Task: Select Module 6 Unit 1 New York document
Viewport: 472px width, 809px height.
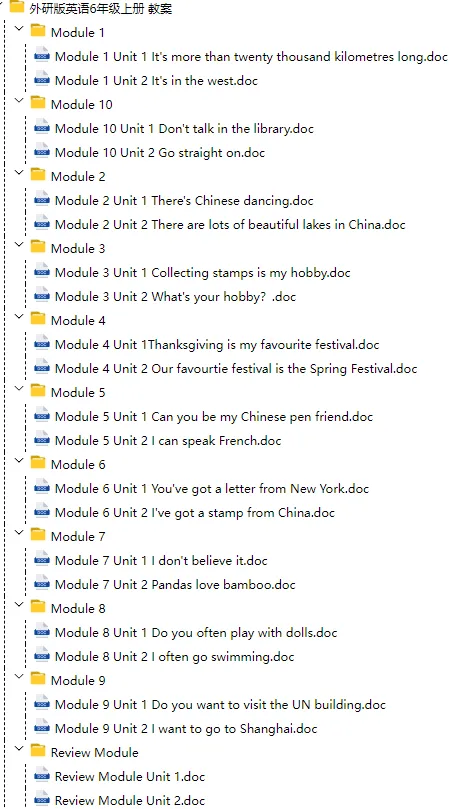Action: click(x=212, y=489)
